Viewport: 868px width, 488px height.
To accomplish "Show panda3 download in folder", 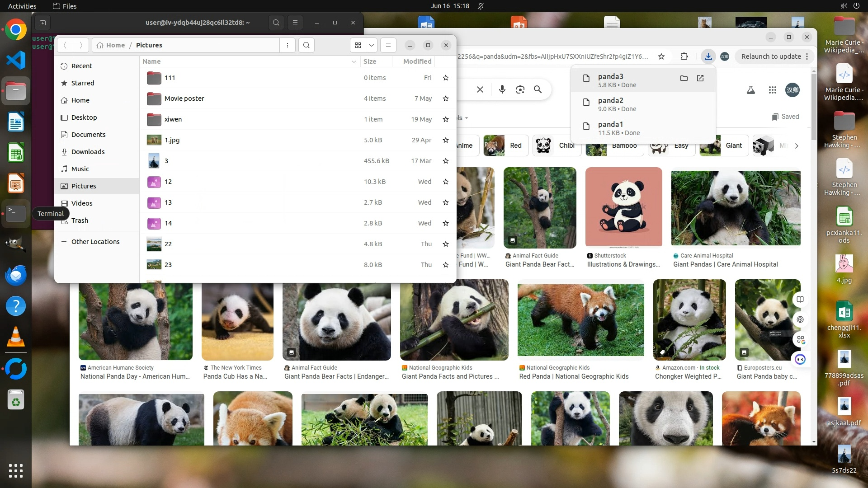I will (x=684, y=78).
